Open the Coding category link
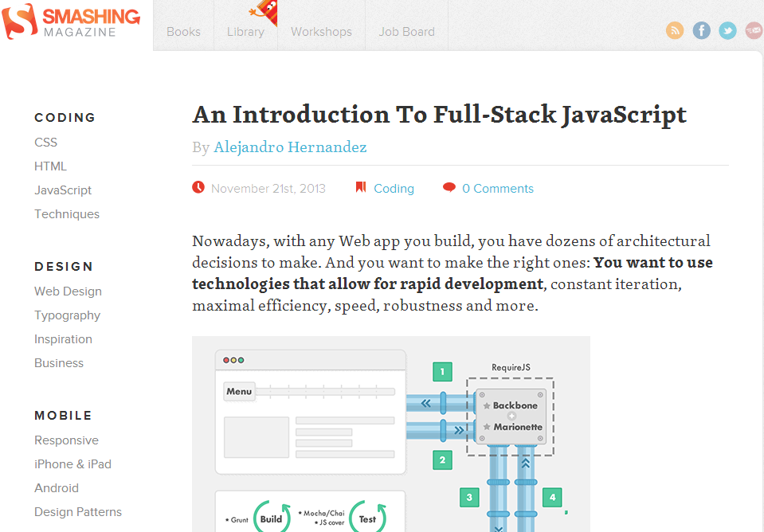Image resolution: width=764 pixels, height=532 pixels. pyautogui.click(x=394, y=189)
